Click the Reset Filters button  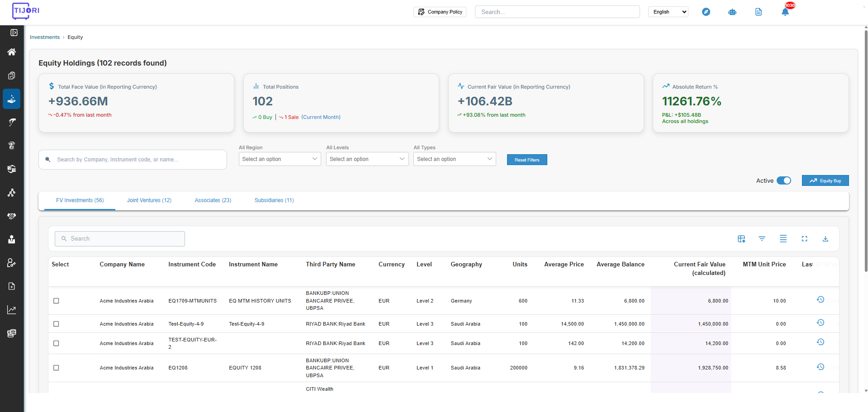coord(527,160)
